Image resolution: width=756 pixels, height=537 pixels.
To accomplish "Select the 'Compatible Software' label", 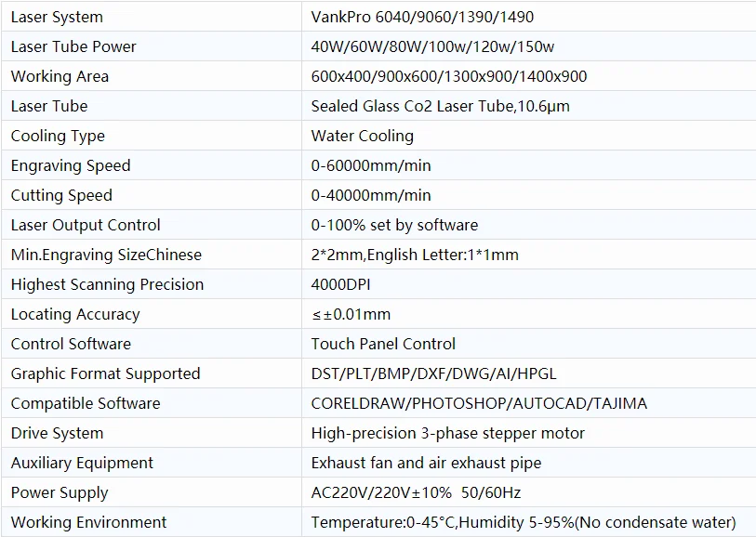I will (86, 403).
